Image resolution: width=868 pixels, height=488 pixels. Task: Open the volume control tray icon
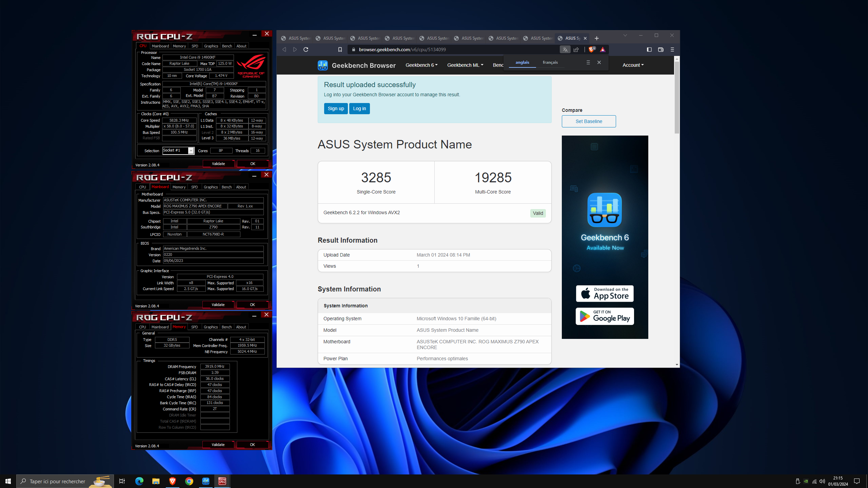tap(822, 481)
